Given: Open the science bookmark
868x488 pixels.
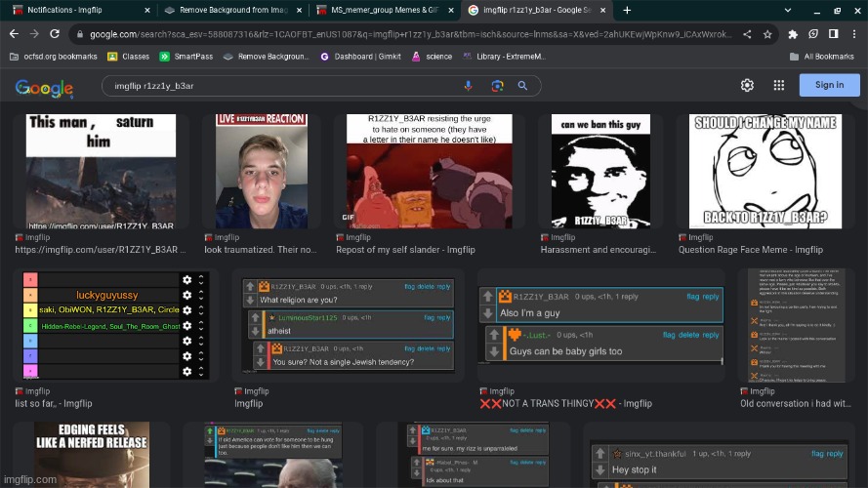Looking at the screenshot, I should point(433,57).
